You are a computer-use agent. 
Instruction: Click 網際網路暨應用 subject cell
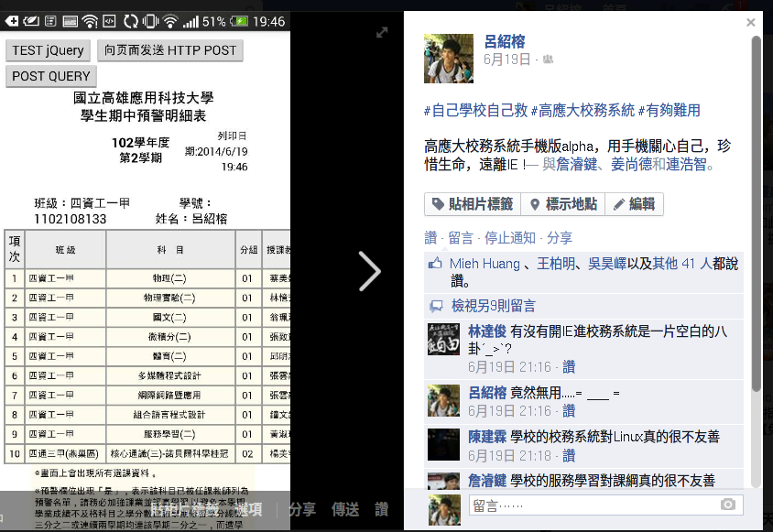[x=170, y=396]
